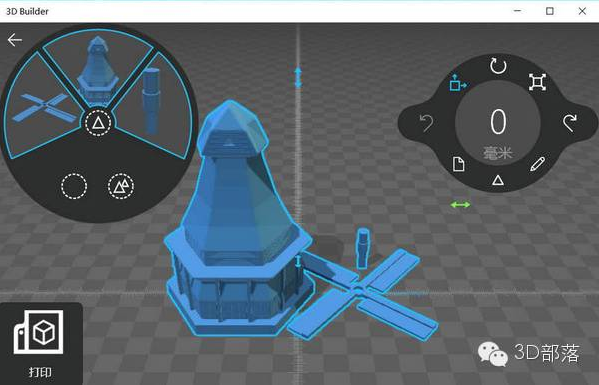This screenshot has height=385, width=599.
Task: Click the empty dashed circle deselect icon
Action: [x=74, y=186]
